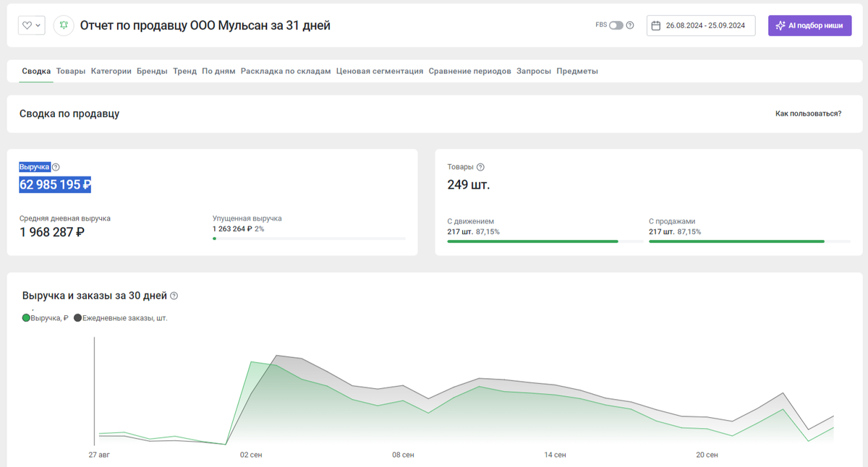Open the FBS help question icon
The image size is (868, 467).
click(x=630, y=25)
